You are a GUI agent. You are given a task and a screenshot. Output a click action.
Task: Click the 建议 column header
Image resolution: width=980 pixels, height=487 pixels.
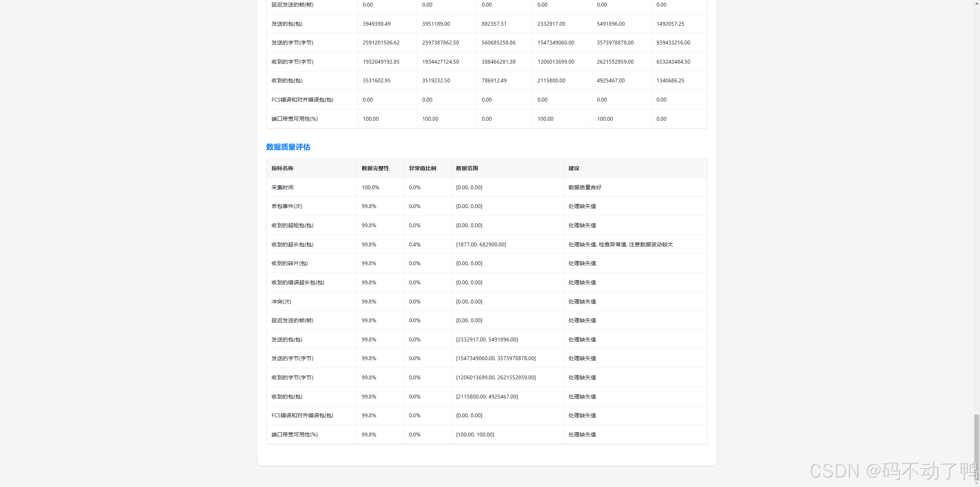coord(573,168)
